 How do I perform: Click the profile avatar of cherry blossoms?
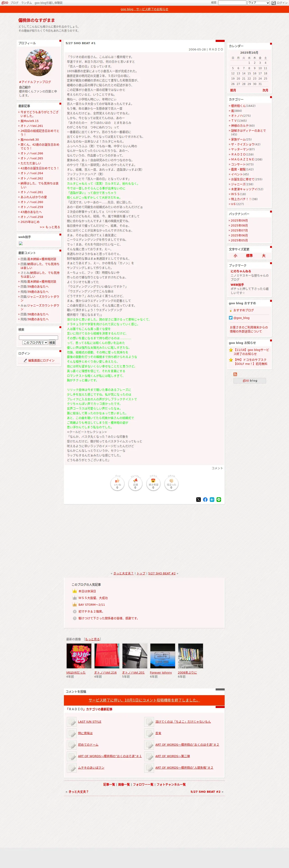click(x=39, y=63)
